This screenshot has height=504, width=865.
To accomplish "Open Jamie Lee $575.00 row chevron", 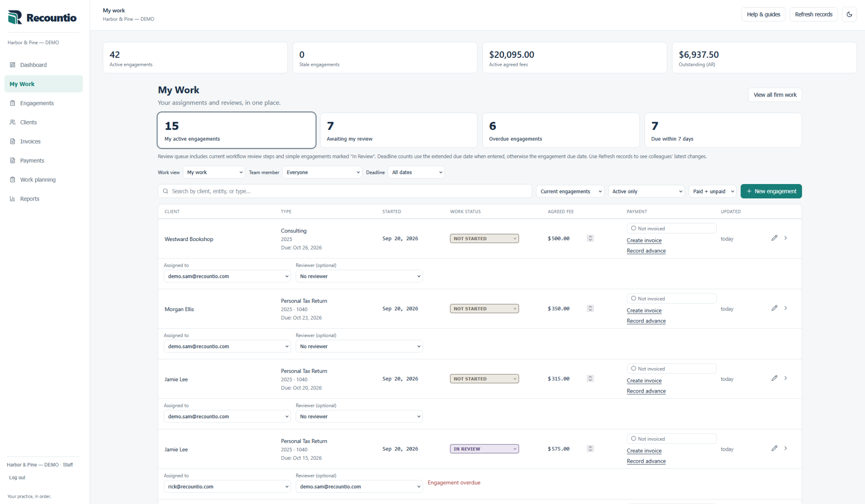I will coord(786,448).
